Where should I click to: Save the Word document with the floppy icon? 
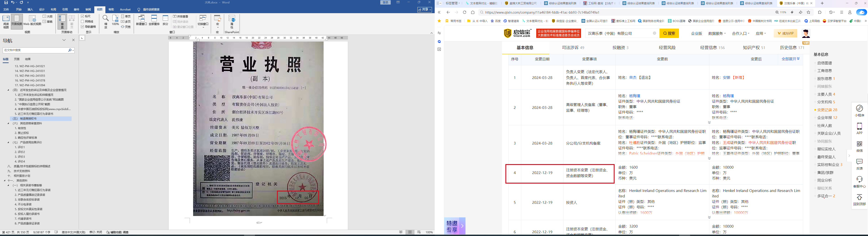pyautogui.click(x=6, y=2)
